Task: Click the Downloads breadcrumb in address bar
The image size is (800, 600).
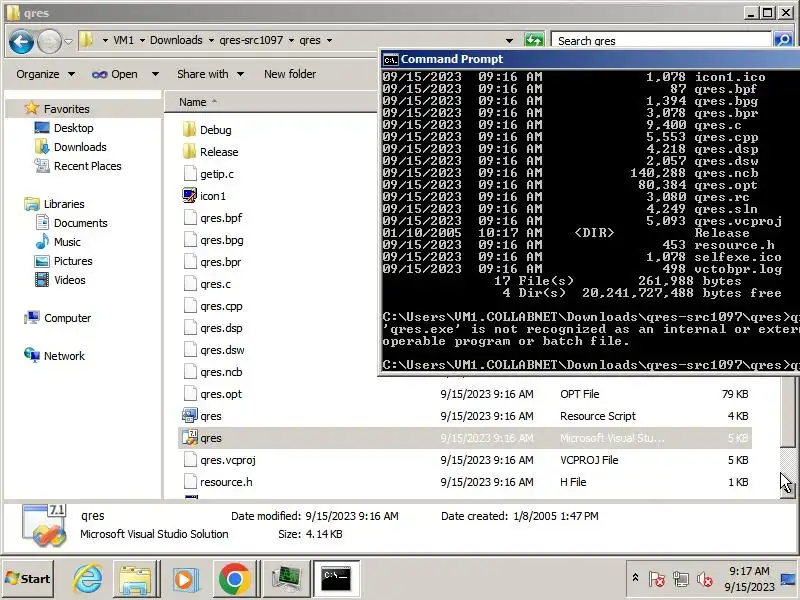Action: [x=176, y=40]
